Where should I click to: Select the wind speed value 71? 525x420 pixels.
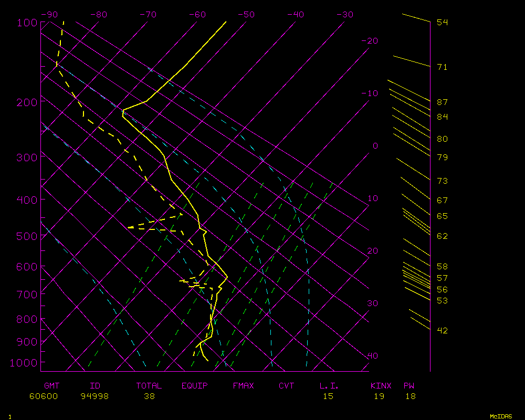click(442, 67)
